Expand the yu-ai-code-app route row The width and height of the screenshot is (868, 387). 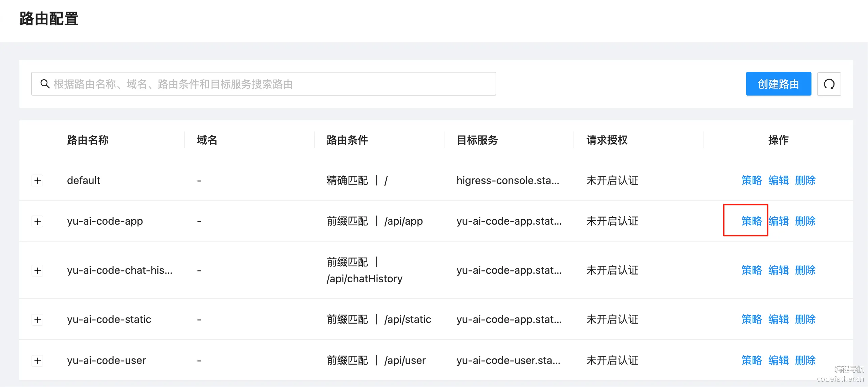pos(38,222)
